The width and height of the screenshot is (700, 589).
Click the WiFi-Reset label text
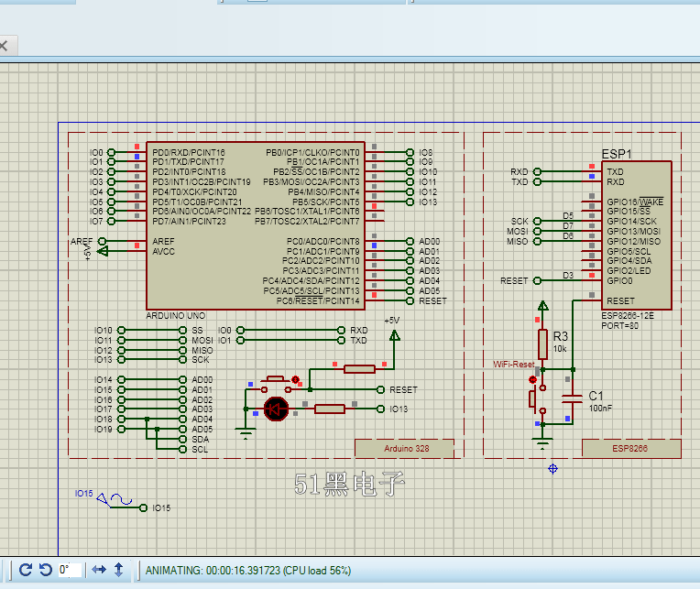coord(514,364)
